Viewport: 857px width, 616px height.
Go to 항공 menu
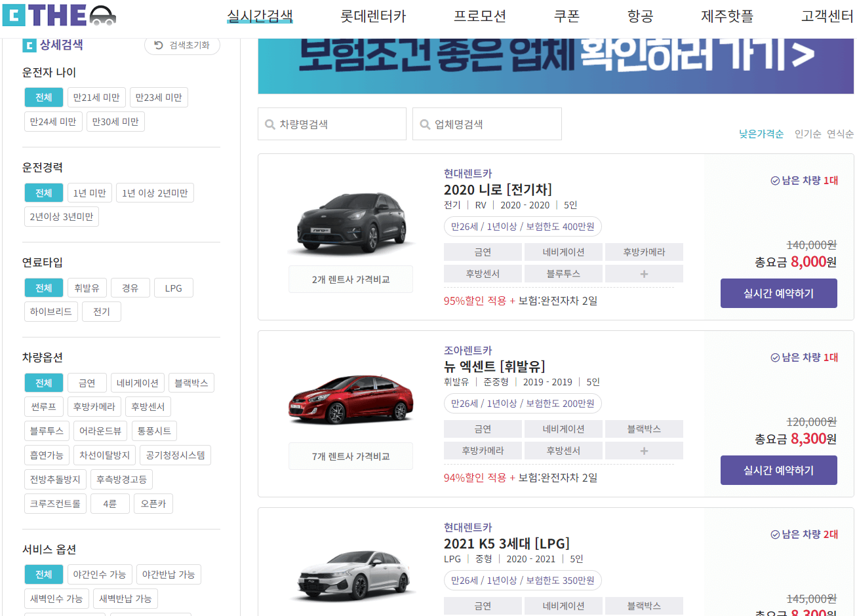641,16
